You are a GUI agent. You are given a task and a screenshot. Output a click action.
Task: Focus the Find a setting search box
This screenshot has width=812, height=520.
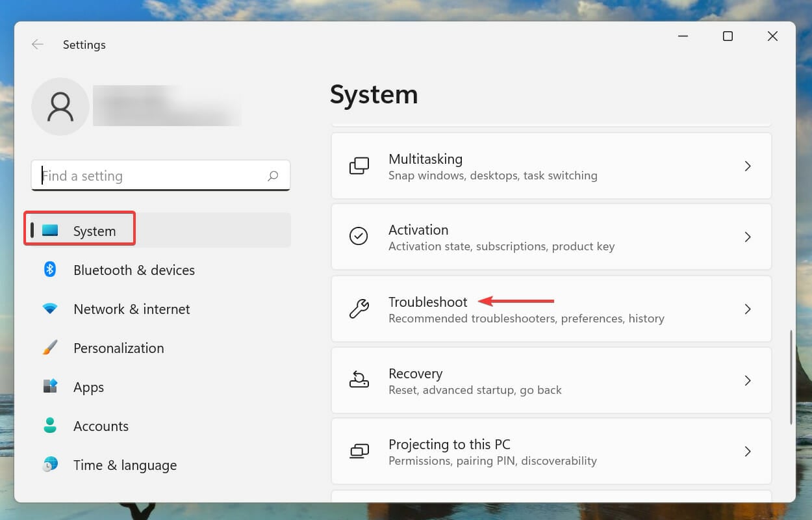(x=160, y=175)
